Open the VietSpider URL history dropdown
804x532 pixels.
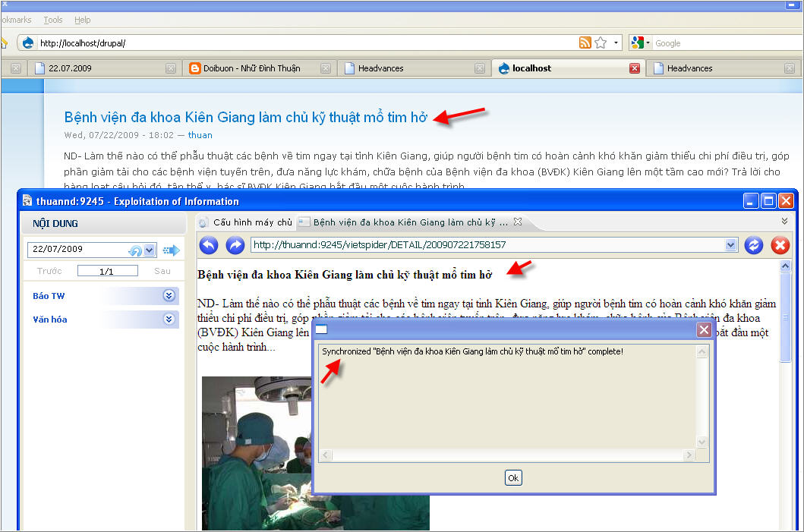(731, 245)
